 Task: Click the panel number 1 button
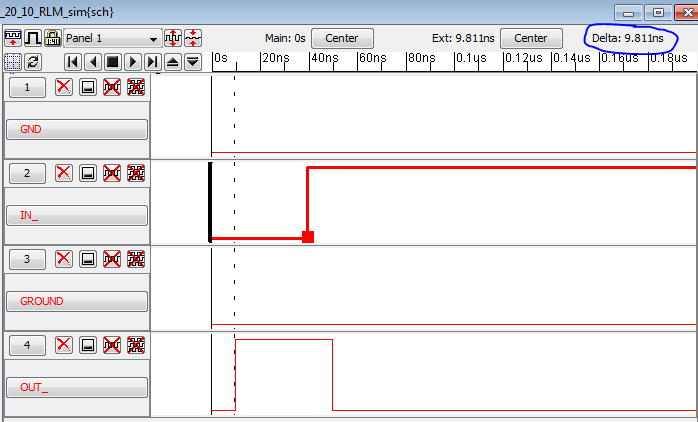[27, 87]
